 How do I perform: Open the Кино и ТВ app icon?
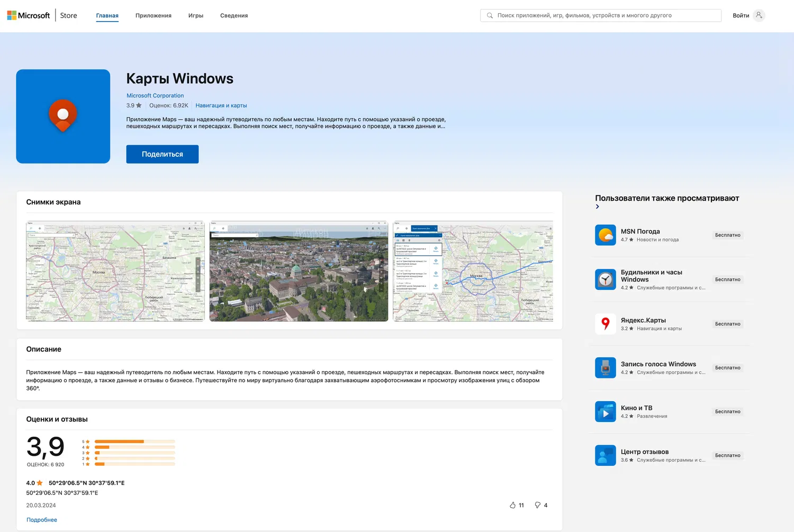tap(605, 411)
